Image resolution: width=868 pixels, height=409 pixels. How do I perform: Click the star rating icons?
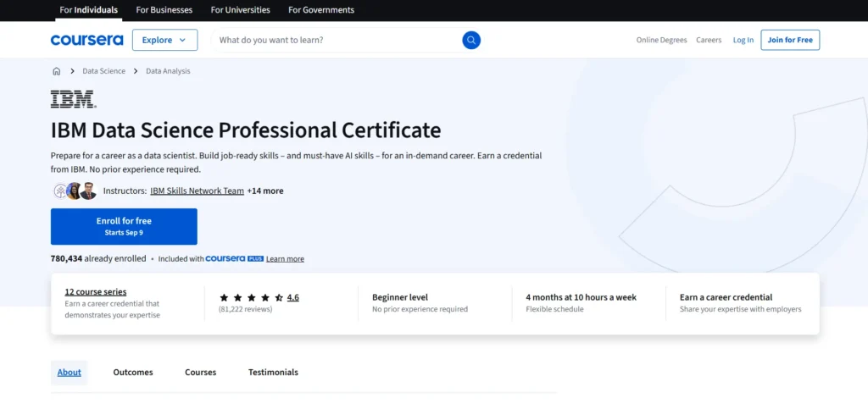pyautogui.click(x=251, y=297)
